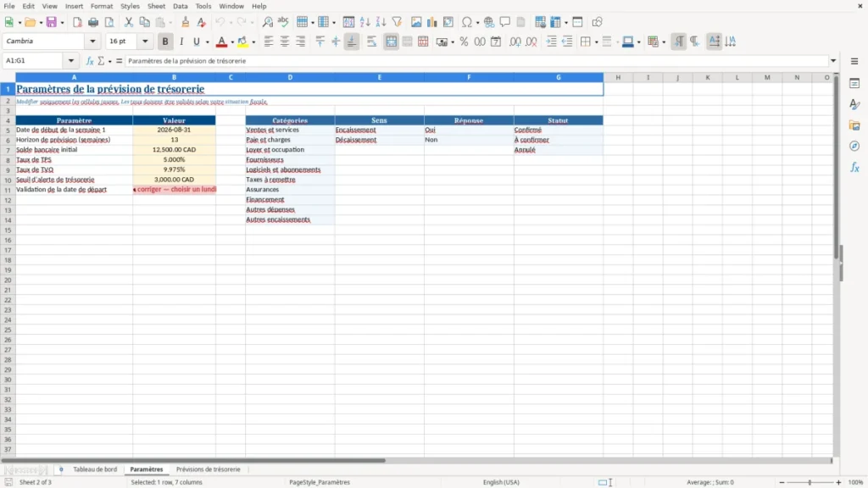Viewport: 868px width, 488px height.
Task: Cut the selected cells
Action: 129,22
